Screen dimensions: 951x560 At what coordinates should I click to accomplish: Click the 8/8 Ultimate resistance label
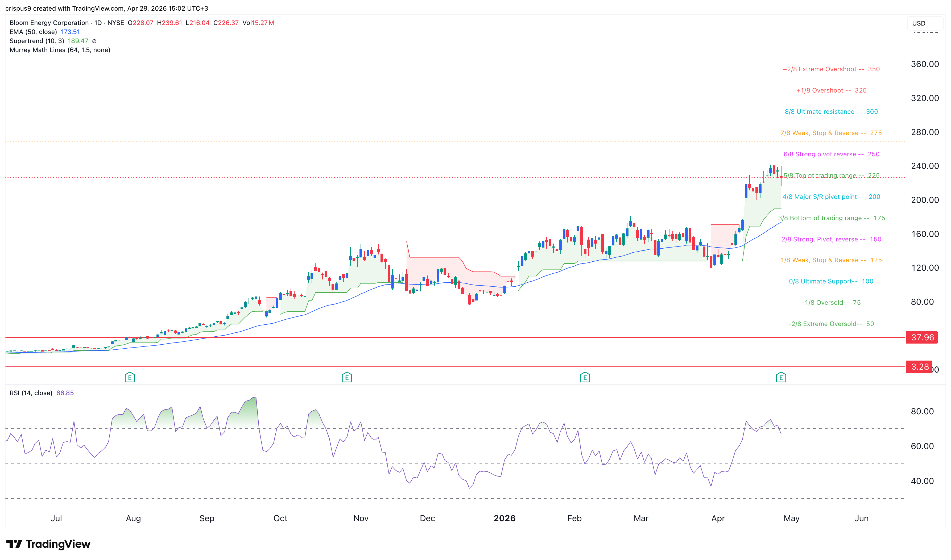tap(831, 112)
